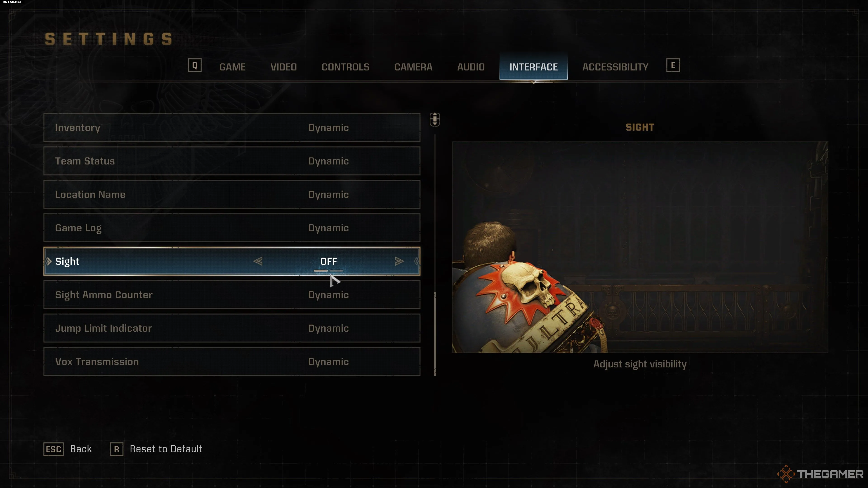Click the Sight preview image

coord(640,247)
